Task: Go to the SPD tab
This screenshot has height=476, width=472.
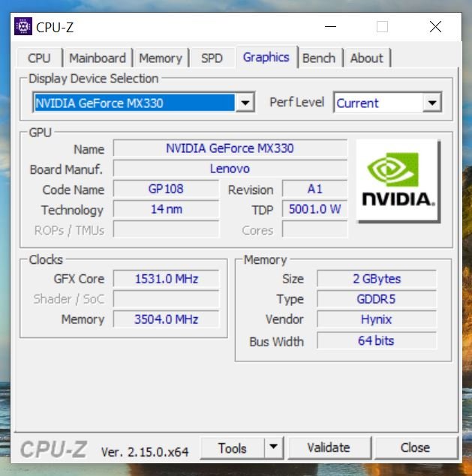Action: [212, 58]
